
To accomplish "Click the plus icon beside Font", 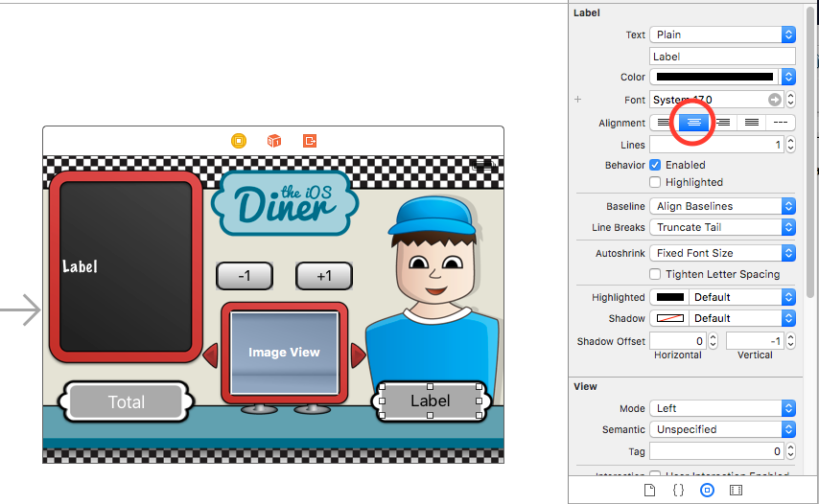I will pos(577,99).
